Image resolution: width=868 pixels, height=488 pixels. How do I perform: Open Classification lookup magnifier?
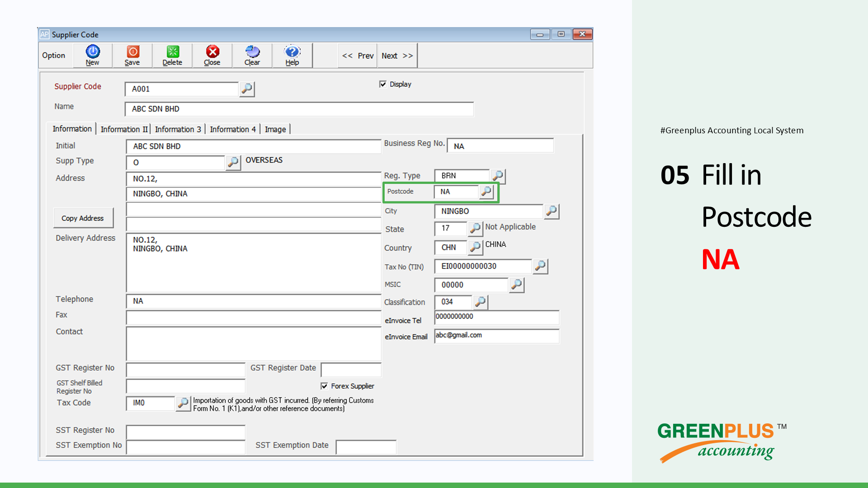(x=481, y=302)
